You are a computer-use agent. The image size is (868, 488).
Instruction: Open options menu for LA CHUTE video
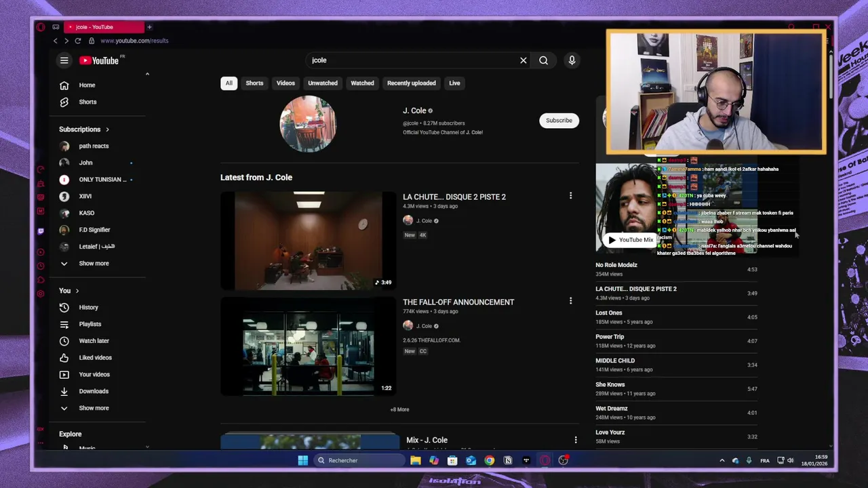point(570,196)
